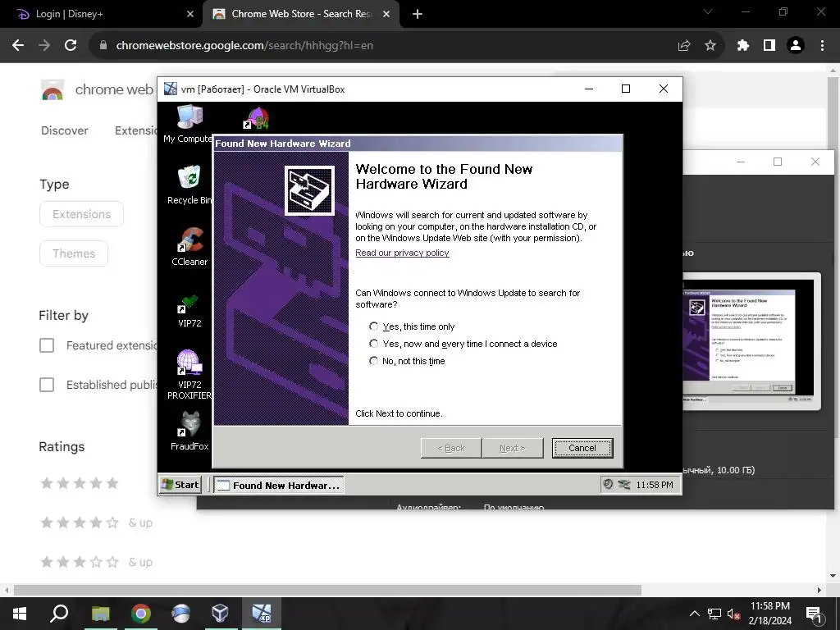Toggle Chrome side panel icon
This screenshot has height=630, width=840.
(769, 46)
